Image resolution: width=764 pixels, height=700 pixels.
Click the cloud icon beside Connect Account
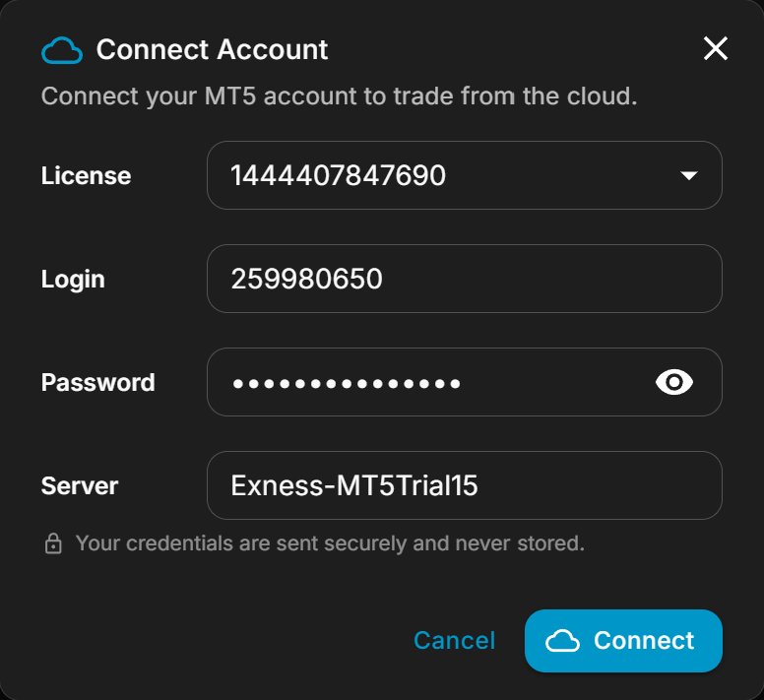click(62, 50)
